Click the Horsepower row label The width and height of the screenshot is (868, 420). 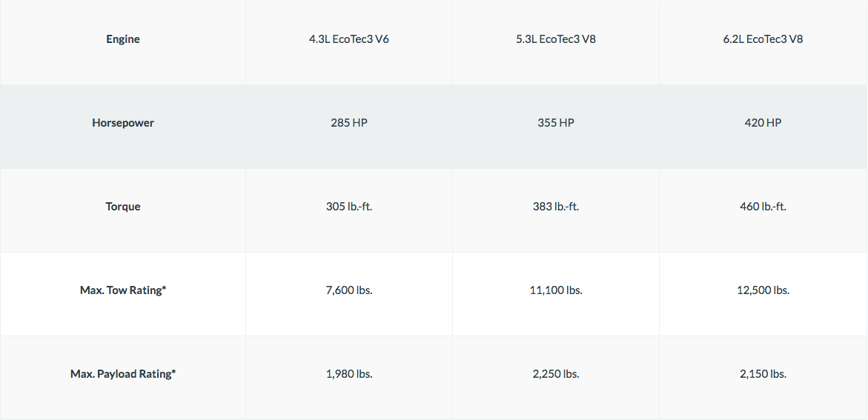(123, 123)
